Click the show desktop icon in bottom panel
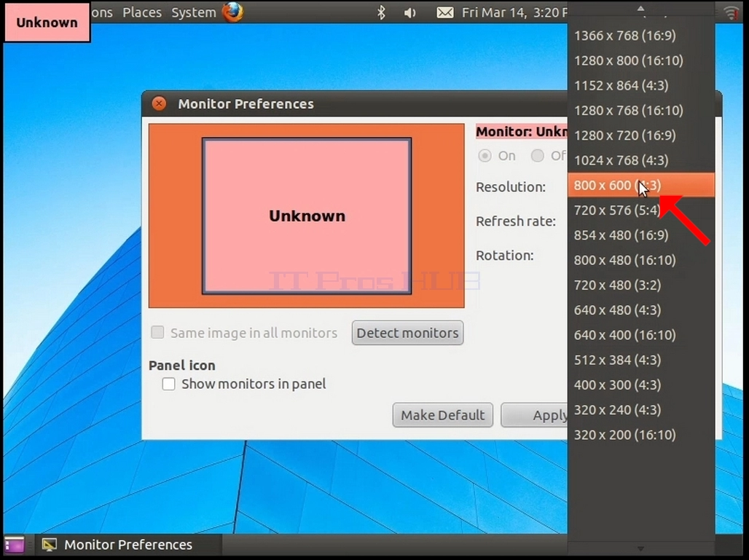The width and height of the screenshot is (749, 560). [x=15, y=545]
